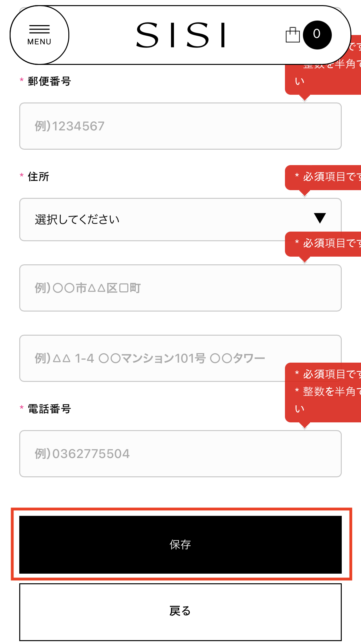Expand the 選択してください prefecture dropdown
361x644 pixels.
coord(180,219)
